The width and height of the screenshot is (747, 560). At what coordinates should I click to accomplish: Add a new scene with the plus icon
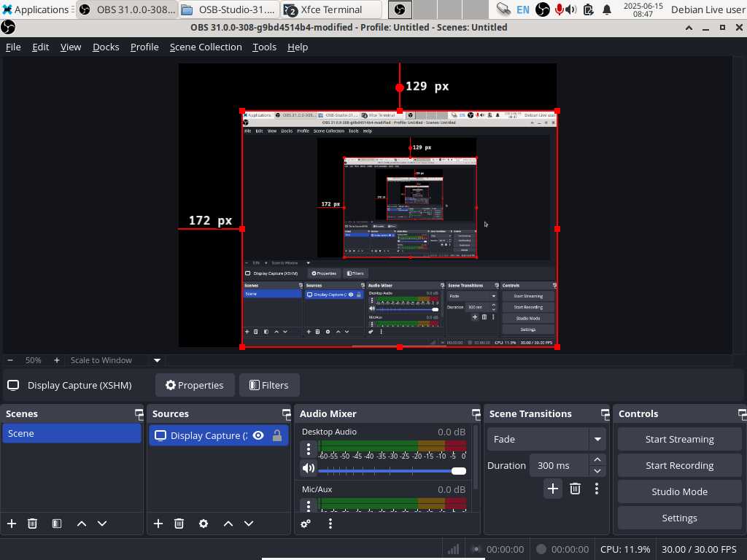pyautogui.click(x=12, y=524)
